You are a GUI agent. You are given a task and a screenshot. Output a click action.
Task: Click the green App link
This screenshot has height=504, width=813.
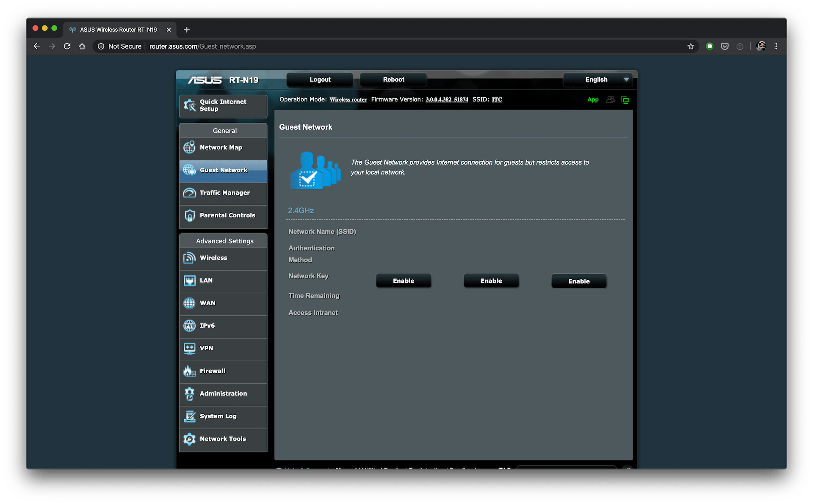(593, 100)
